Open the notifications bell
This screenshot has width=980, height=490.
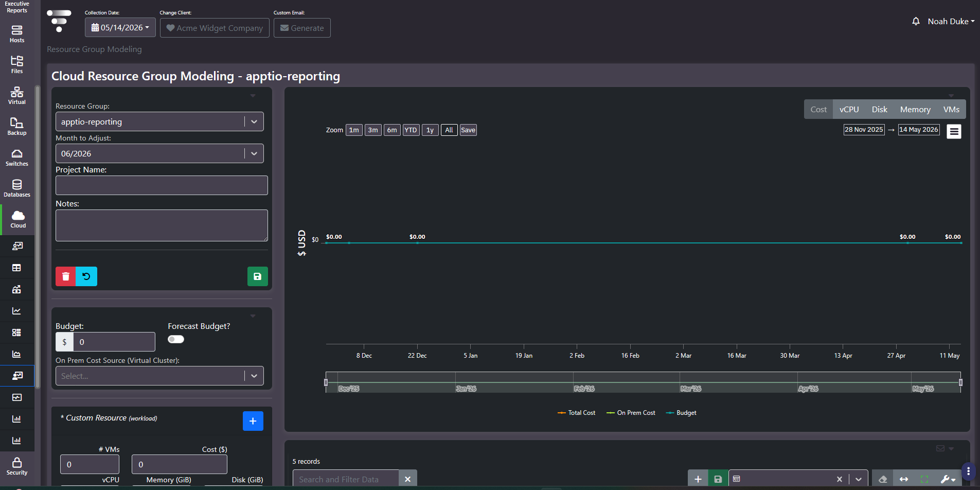click(x=916, y=21)
